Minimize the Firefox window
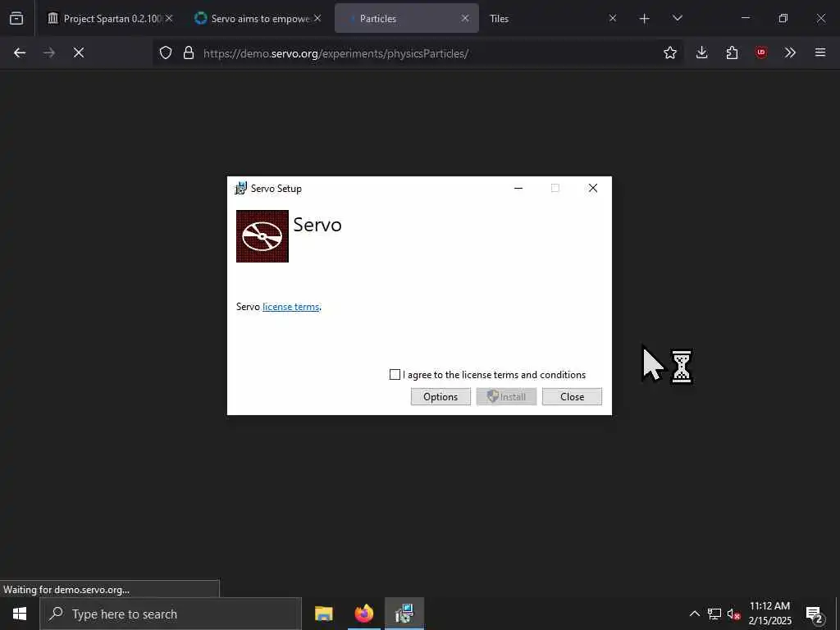840x630 pixels. (x=745, y=18)
